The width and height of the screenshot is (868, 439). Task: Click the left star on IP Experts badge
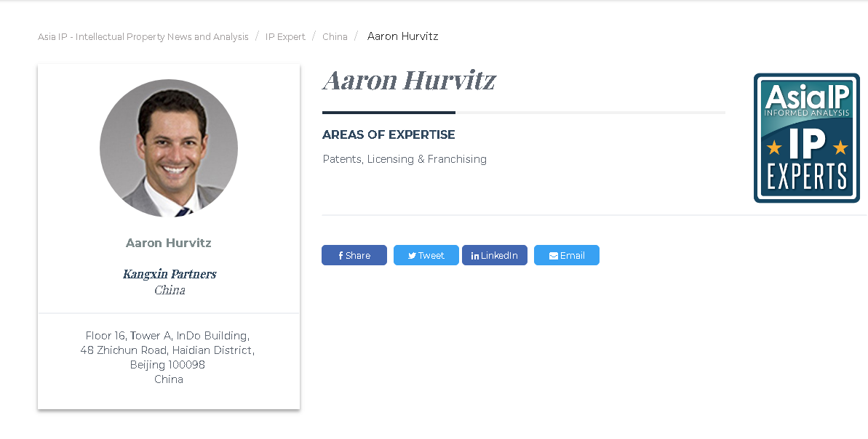pos(774,148)
